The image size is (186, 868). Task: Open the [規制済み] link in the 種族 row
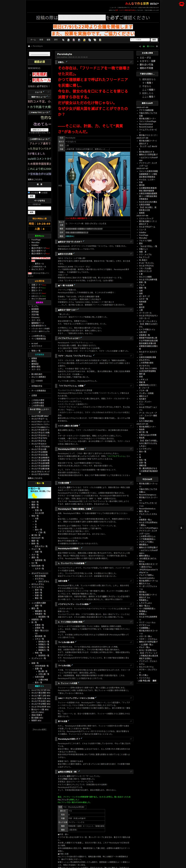pyautogui.click(x=70, y=236)
